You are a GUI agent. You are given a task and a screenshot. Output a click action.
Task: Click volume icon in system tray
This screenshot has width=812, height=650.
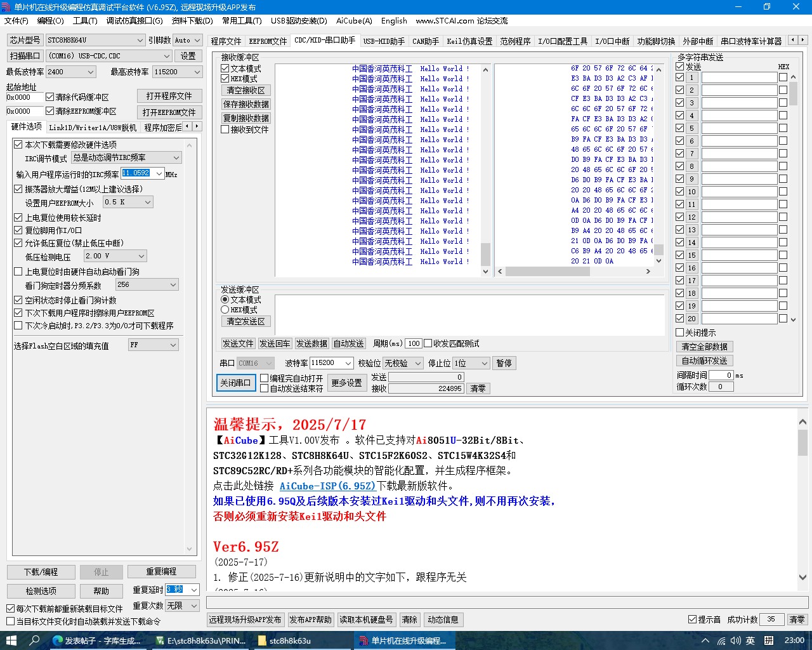click(x=736, y=640)
